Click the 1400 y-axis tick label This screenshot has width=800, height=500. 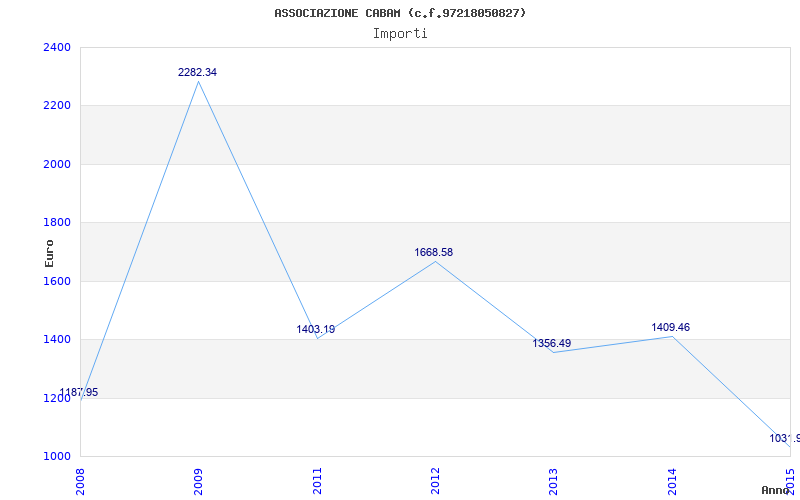[57, 339]
